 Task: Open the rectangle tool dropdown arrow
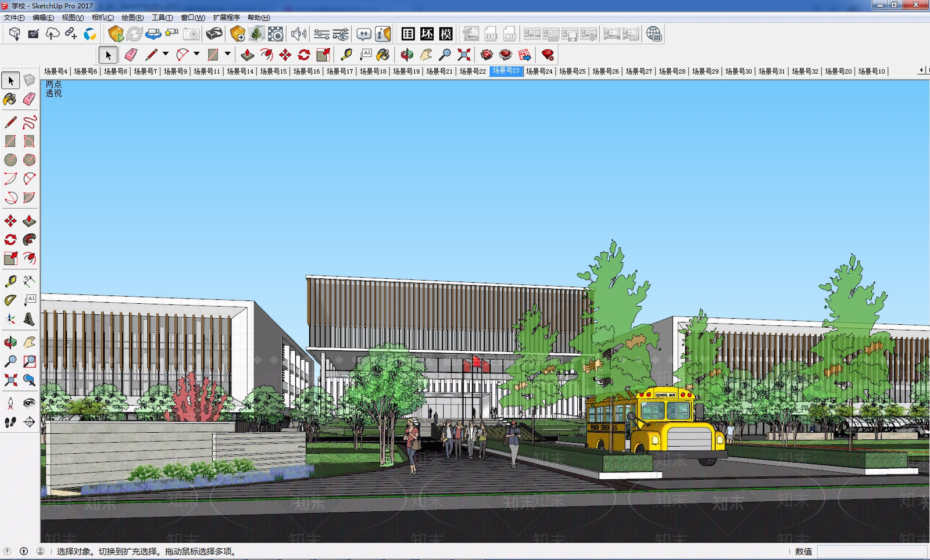coord(227,54)
